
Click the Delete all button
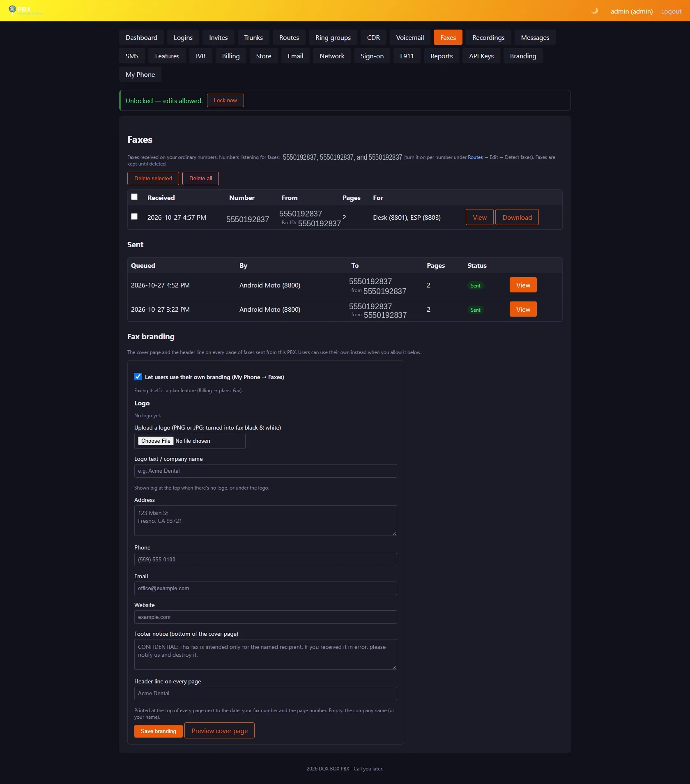[x=200, y=178]
